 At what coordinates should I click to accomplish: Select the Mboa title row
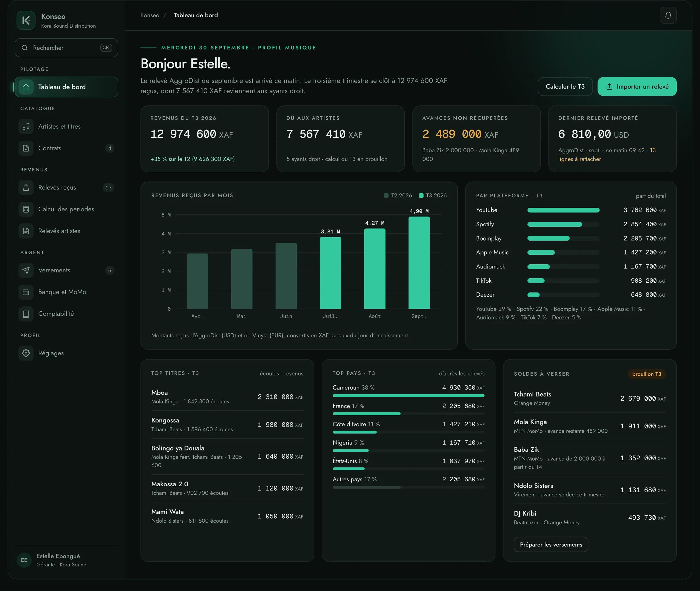pos(227,397)
